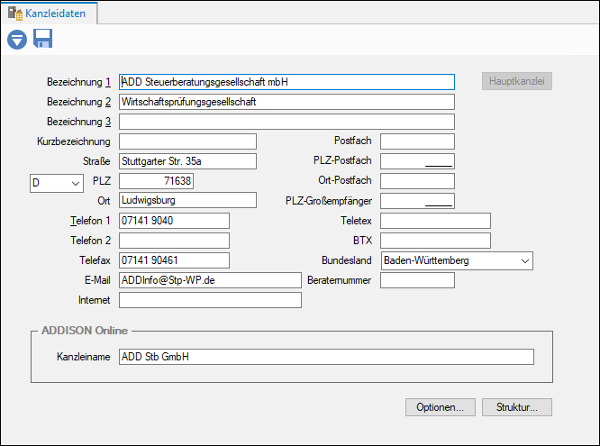Image resolution: width=600 pixels, height=446 pixels.
Task: Click the round blue filter icon
Action: 17,39
